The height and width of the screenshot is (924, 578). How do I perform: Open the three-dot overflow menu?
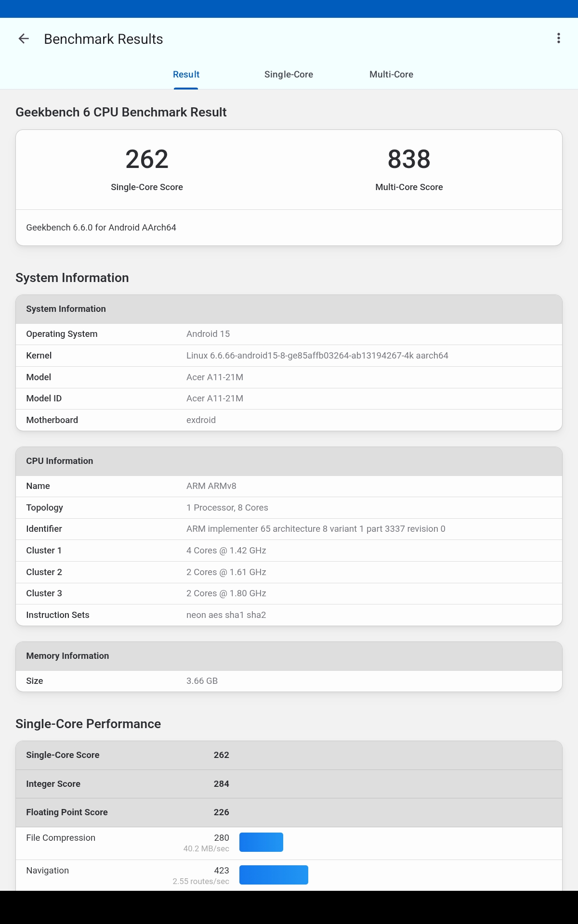point(558,38)
